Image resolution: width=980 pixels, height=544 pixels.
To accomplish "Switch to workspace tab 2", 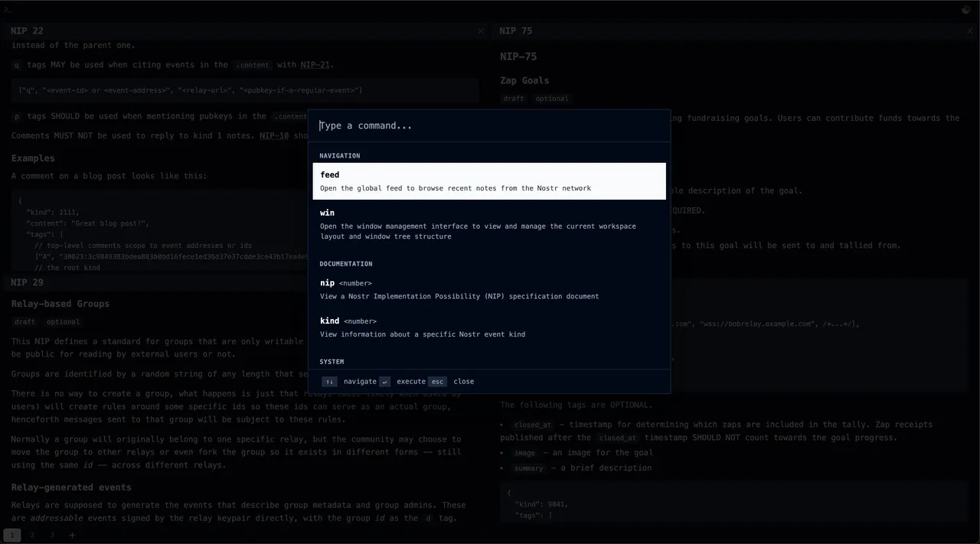I will 32,535.
